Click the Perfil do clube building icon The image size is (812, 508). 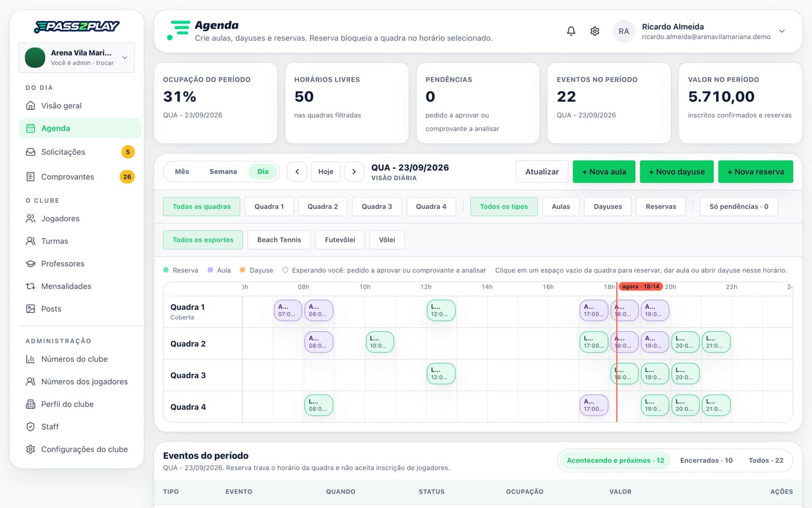click(30, 404)
